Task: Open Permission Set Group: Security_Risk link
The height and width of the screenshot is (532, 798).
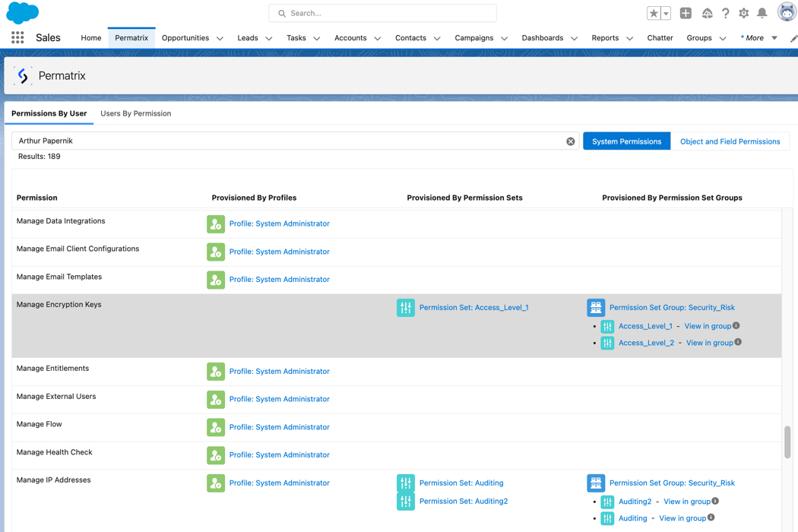Action: coord(672,307)
